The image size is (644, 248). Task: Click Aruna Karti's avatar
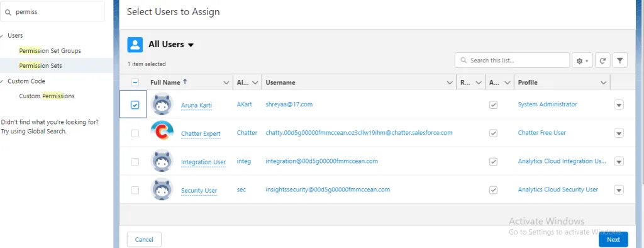click(162, 104)
